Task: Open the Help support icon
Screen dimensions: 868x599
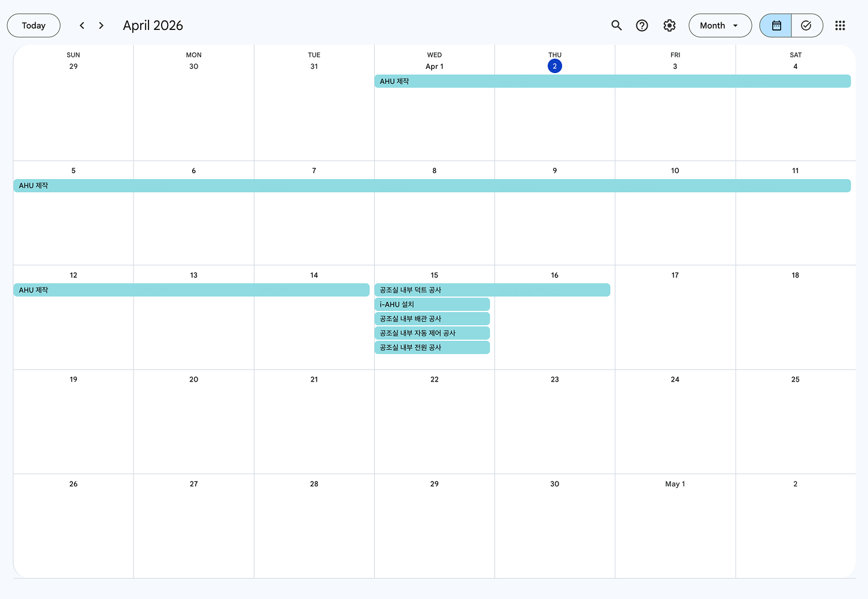Action: [x=642, y=25]
